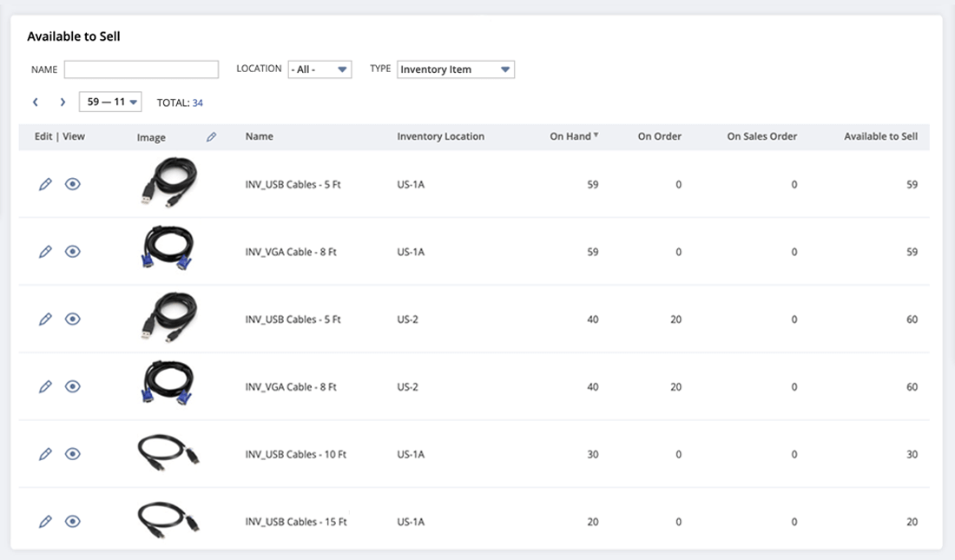
Task: Click the Name search input field
Action: click(x=141, y=69)
